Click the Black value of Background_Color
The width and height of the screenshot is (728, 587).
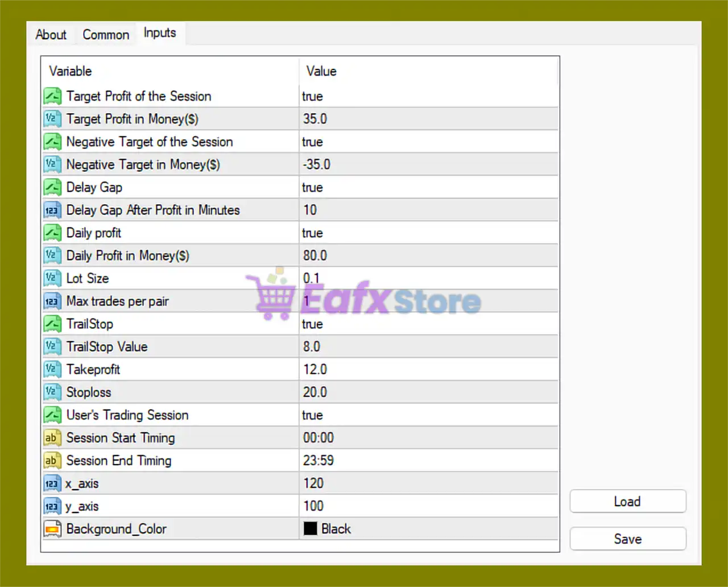(x=336, y=529)
